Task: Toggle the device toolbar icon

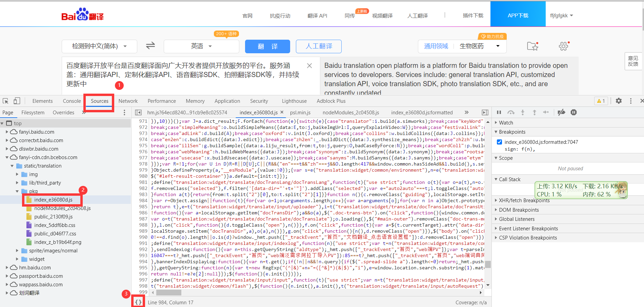Action: [x=17, y=101]
